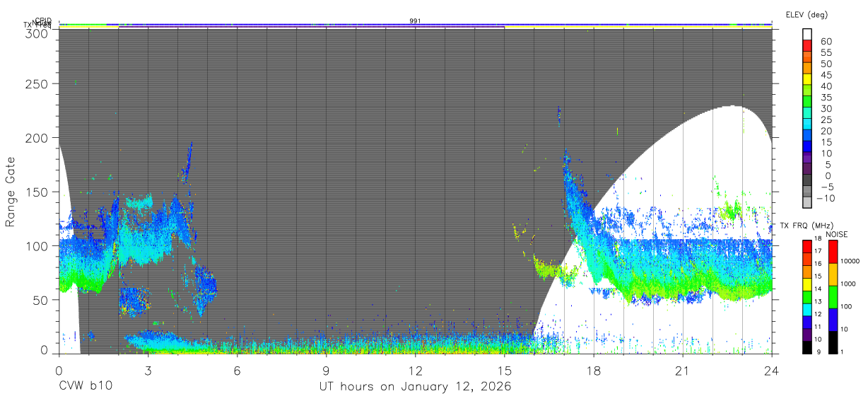Screen dimensions: 868x401
Task: Click the 'CVW b10' label below the plot
Action: [86, 387]
